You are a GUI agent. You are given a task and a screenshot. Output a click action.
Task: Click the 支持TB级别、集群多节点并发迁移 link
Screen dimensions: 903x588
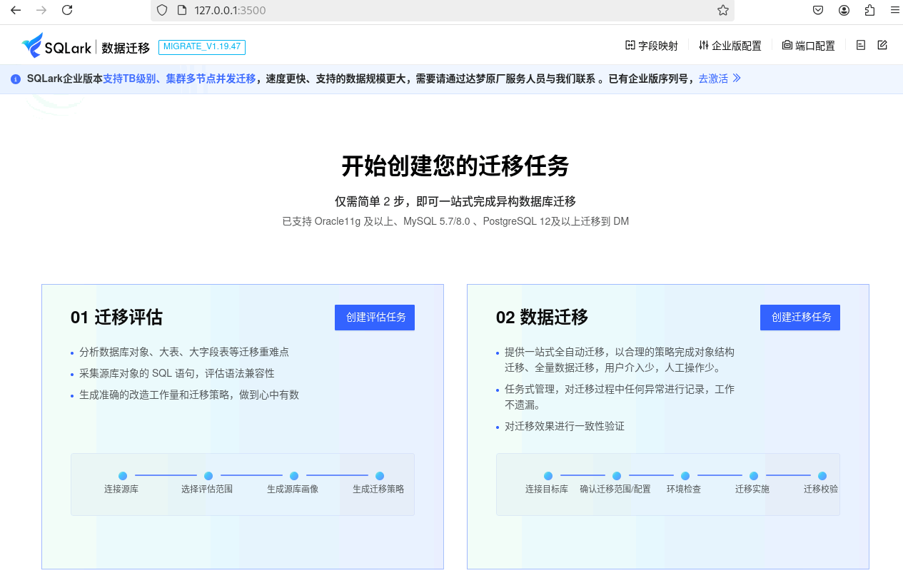[x=179, y=78]
